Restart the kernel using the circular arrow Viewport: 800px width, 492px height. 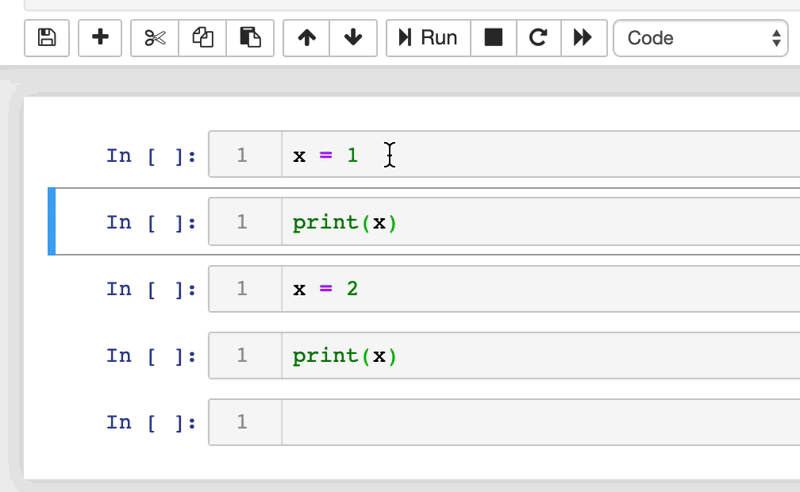pyautogui.click(x=539, y=38)
